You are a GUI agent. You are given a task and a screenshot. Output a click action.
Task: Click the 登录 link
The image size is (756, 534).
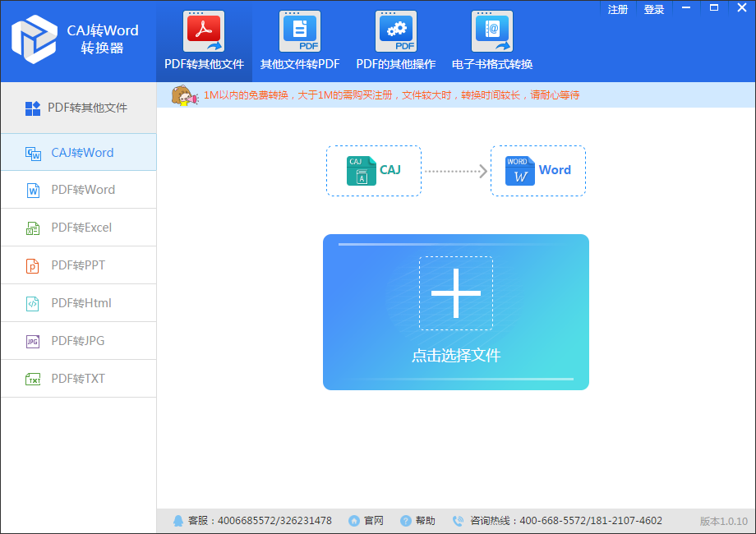point(653,8)
